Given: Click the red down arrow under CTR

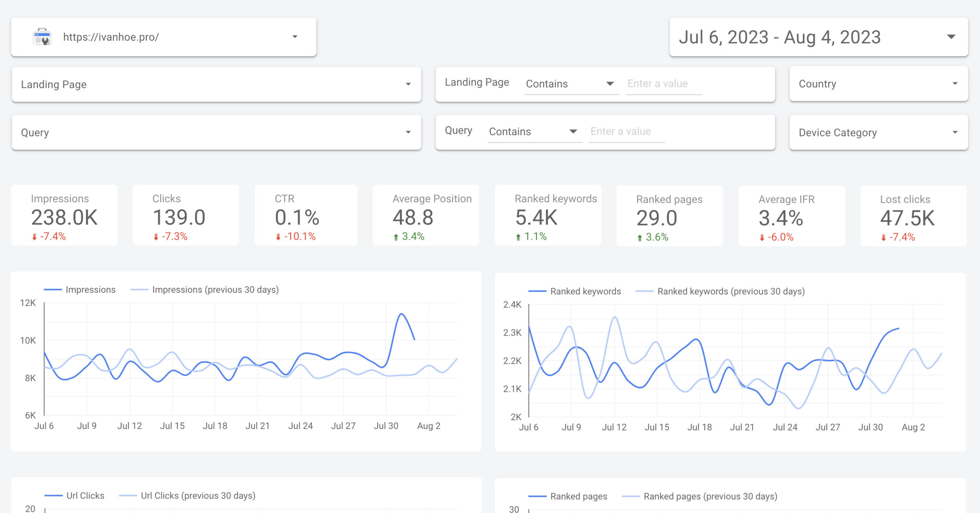Looking at the screenshot, I should point(278,237).
